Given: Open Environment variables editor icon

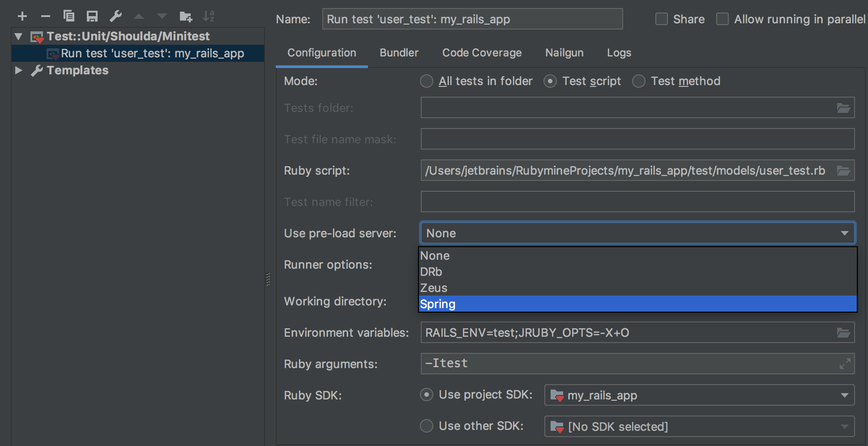Looking at the screenshot, I should tap(843, 333).
